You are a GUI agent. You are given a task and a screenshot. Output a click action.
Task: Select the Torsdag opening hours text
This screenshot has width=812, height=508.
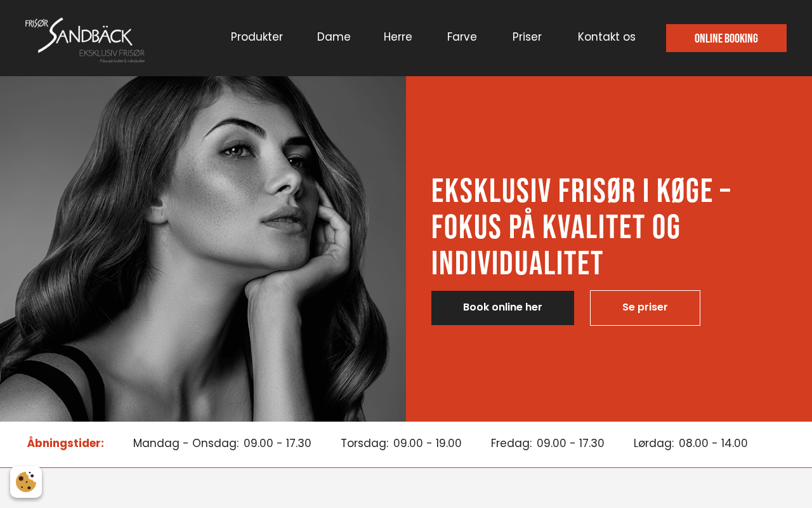point(401,443)
